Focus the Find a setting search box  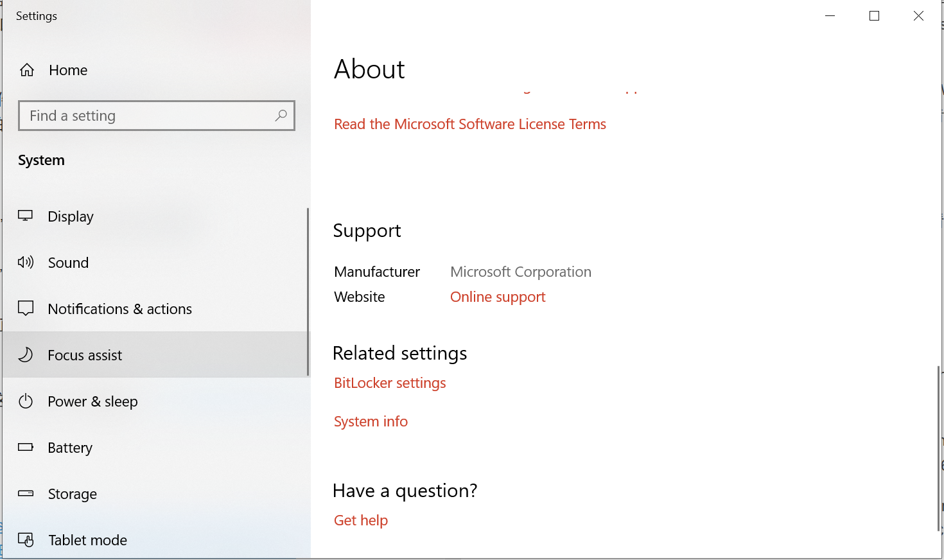pos(157,116)
